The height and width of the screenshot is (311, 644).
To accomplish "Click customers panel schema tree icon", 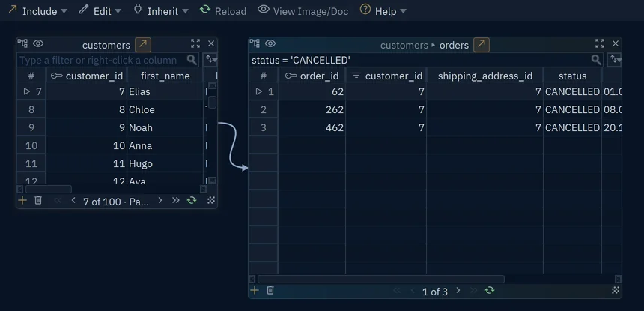I will coord(22,43).
